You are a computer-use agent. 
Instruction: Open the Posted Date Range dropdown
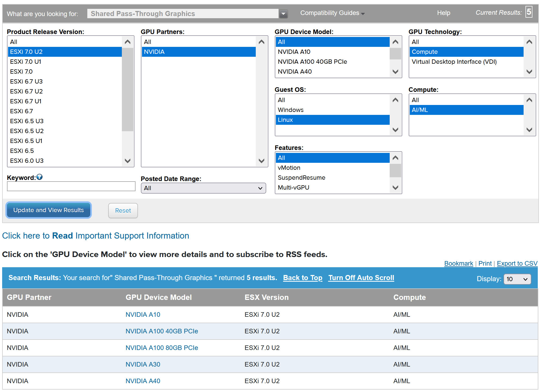pos(204,188)
